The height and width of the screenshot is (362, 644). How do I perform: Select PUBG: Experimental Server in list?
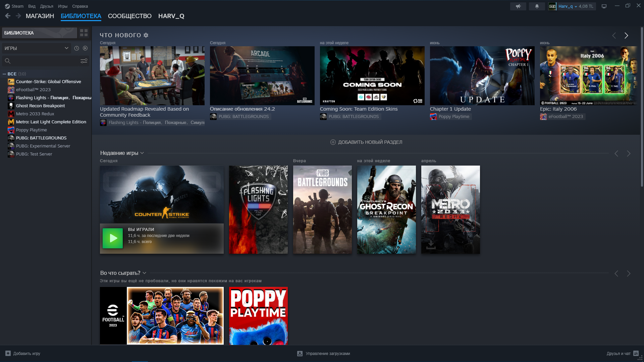point(43,146)
